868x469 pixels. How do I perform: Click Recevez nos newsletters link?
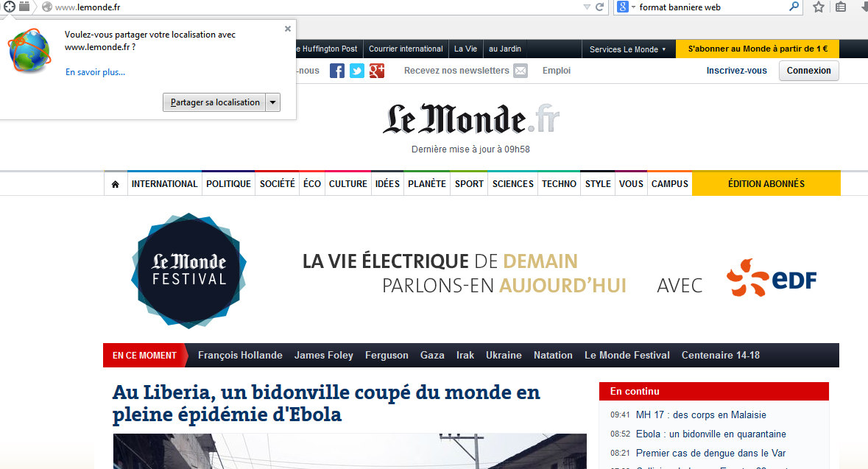click(x=456, y=71)
